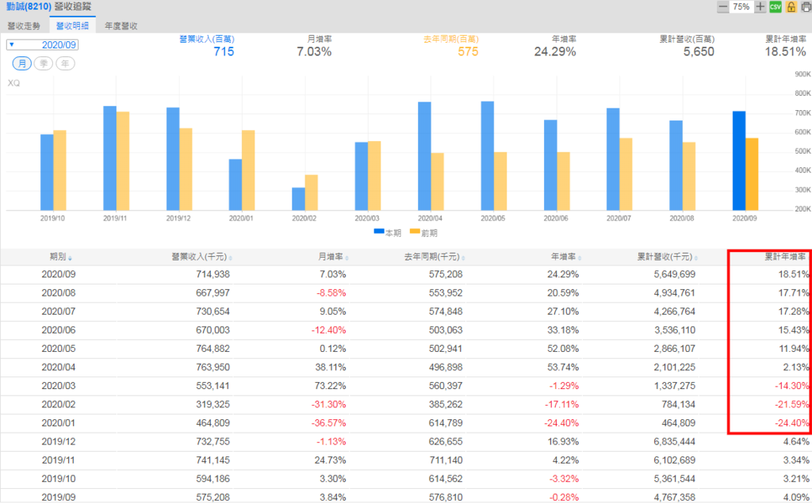Click the yellow unlock padlock icon
Viewport: 812px width, 504px height.
[791, 6]
